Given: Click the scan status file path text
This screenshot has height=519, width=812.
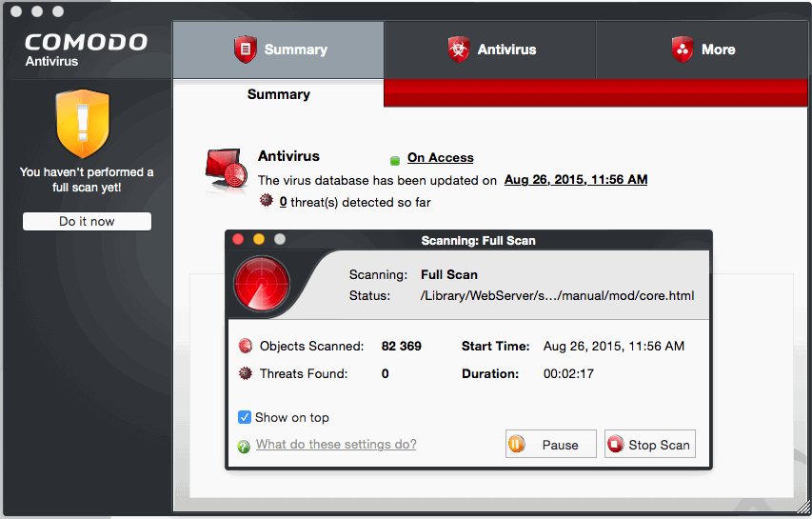Looking at the screenshot, I should [557, 296].
